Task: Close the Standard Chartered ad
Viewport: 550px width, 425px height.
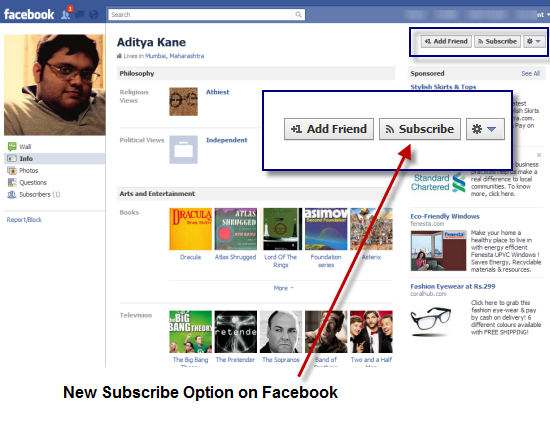Action: (539, 155)
